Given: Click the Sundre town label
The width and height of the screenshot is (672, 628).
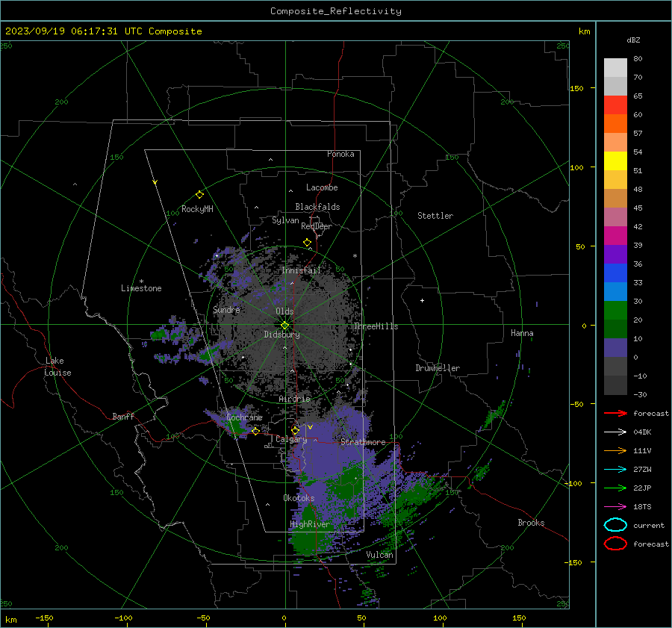Looking at the screenshot, I should 226,309.
